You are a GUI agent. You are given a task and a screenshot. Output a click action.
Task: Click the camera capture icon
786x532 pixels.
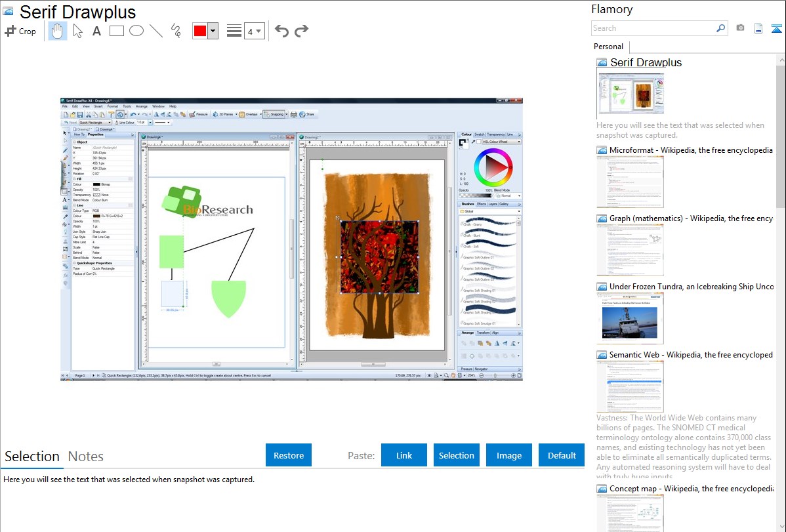(x=740, y=28)
